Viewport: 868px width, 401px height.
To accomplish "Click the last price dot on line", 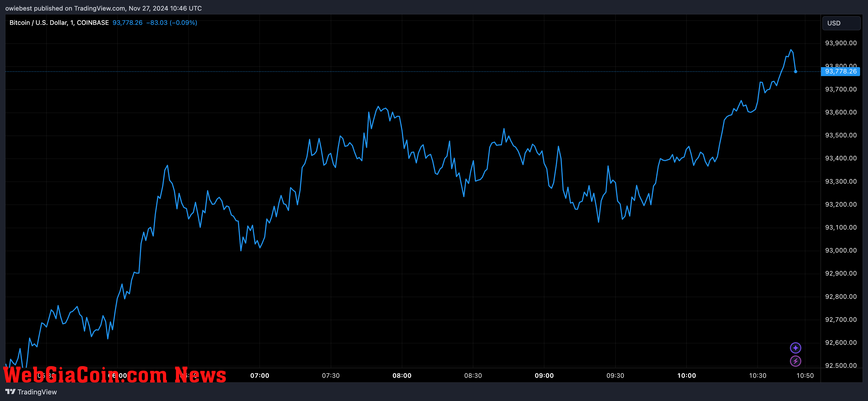I will (x=795, y=71).
